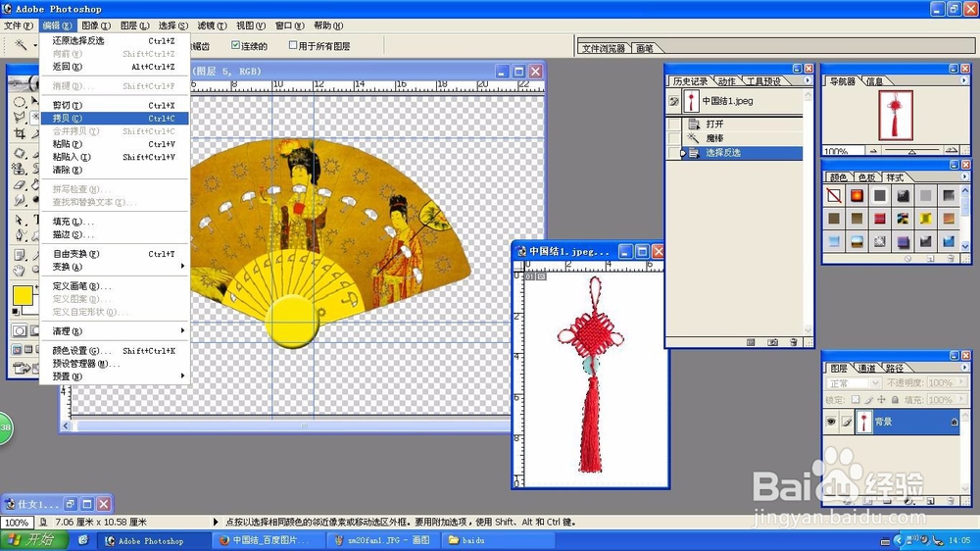Open the 不透明度 opacity arrow in layers panel

point(960,382)
